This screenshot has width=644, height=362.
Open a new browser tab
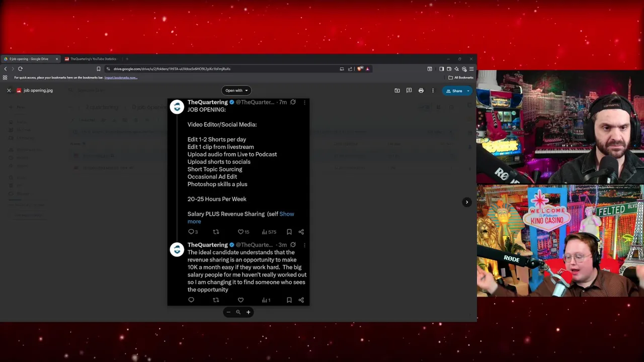[x=127, y=59]
